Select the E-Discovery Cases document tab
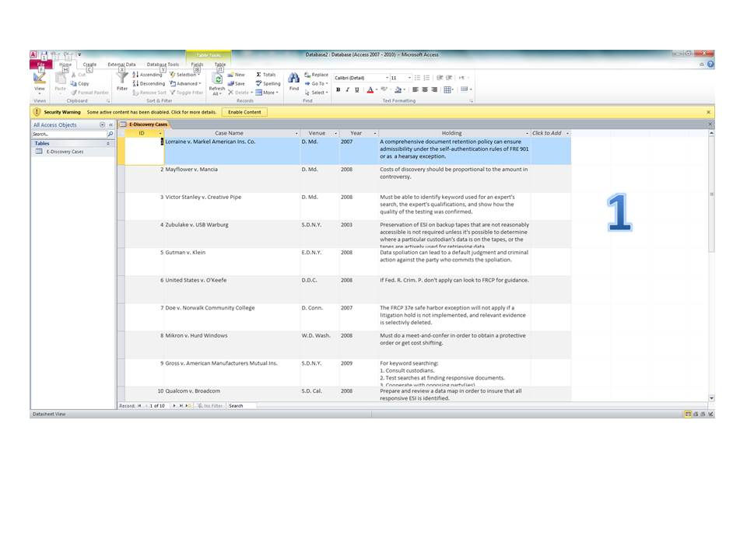 (x=145, y=124)
